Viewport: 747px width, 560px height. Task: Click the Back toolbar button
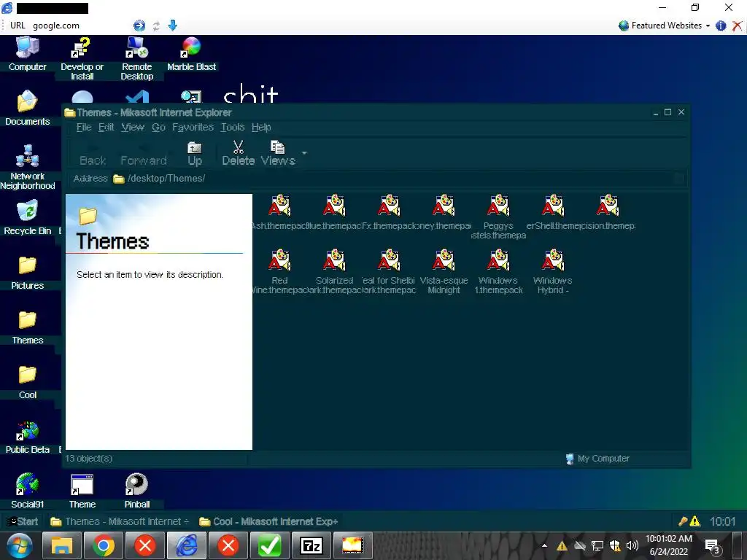point(93,153)
